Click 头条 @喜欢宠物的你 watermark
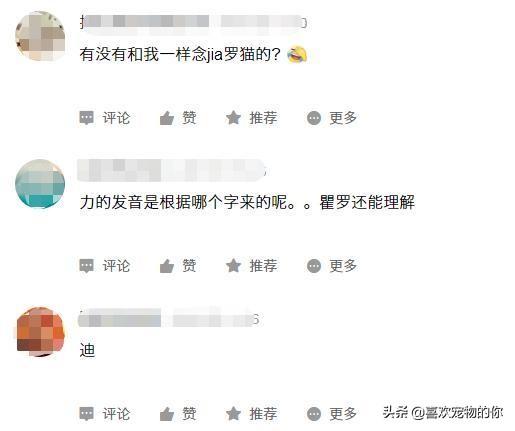This screenshot has width=515, height=431. pyautogui.click(x=443, y=413)
